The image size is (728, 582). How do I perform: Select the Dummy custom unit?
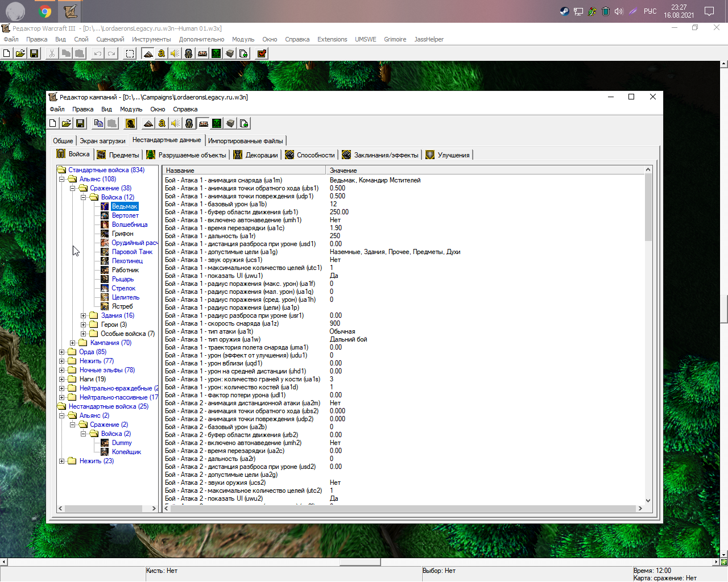[x=122, y=443]
